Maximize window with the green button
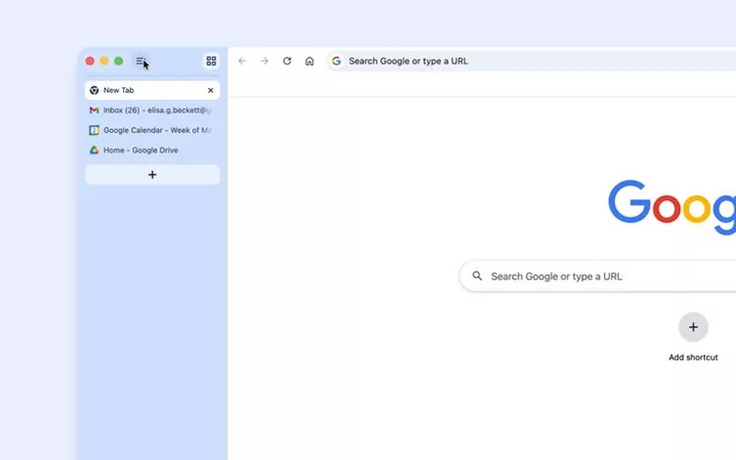Viewport: 736px width, 460px height. [119, 61]
